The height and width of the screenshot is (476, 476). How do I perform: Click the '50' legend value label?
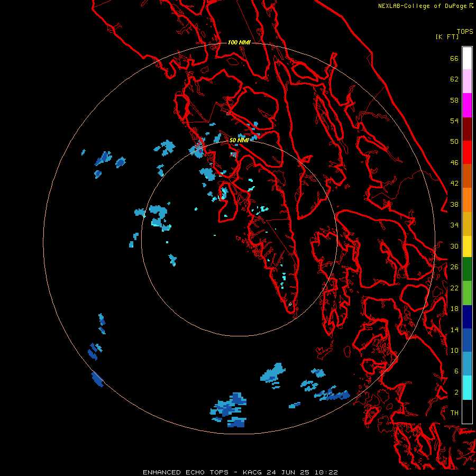454,142
